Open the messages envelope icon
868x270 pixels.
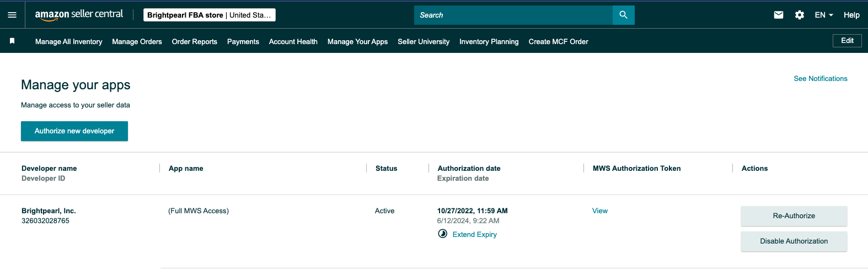pyautogui.click(x=778, y=15)
